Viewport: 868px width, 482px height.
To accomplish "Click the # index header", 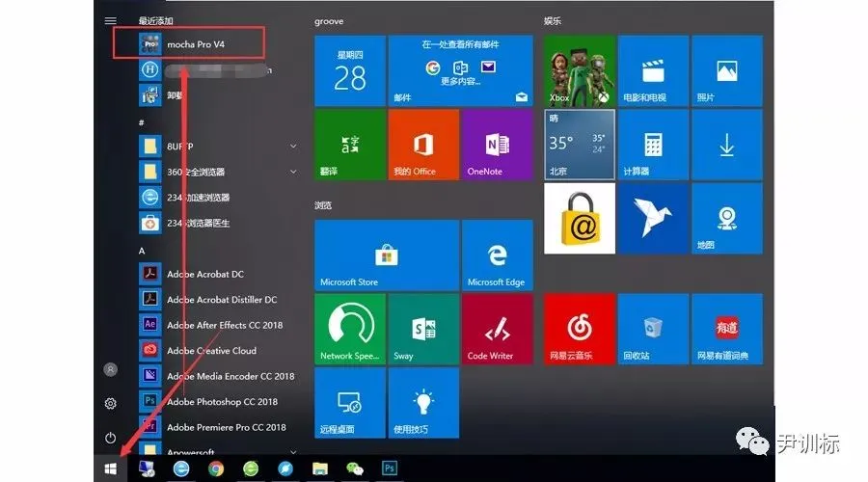I will pos(141,122).
